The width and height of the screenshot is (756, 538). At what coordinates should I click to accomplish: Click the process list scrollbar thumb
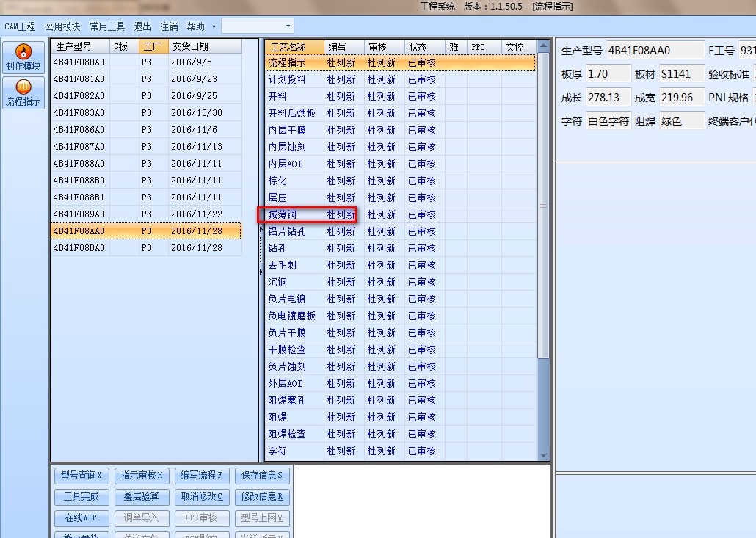(x=543, y=205)
